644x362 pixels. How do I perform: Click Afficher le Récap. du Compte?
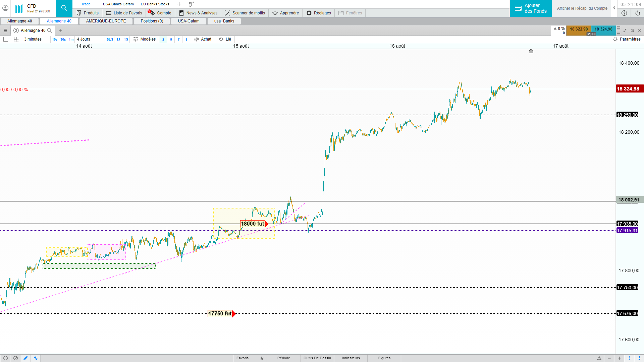pyautogui.click(x=582, y=8)
